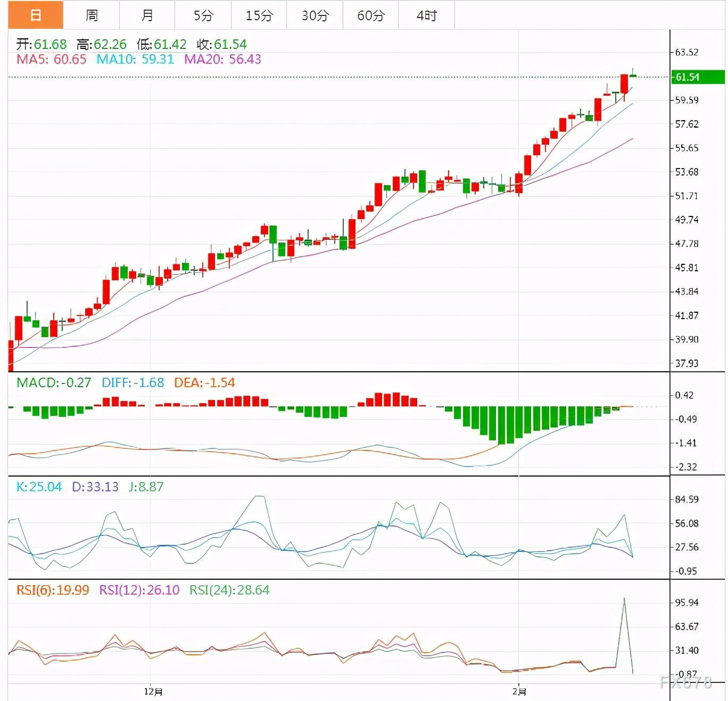The image size is (728, 701).
Task: Click the 53.68 price axis label
Action: (687, 172)
